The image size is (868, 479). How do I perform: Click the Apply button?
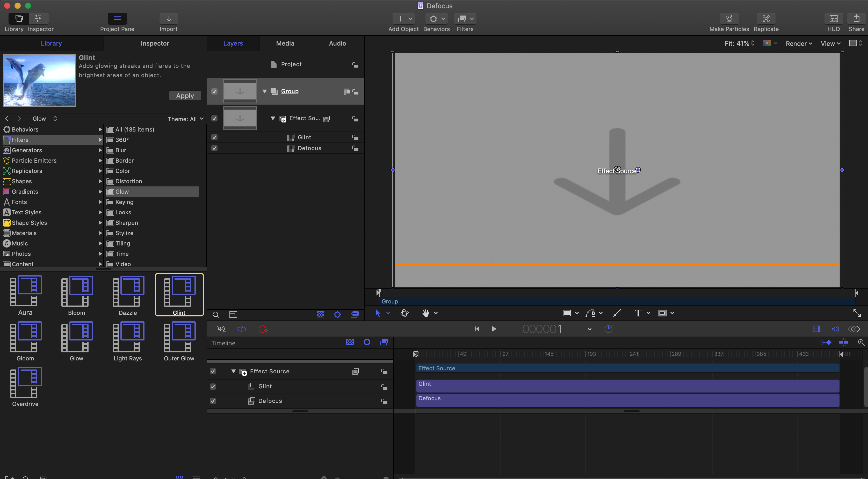(x=185, y=96)
